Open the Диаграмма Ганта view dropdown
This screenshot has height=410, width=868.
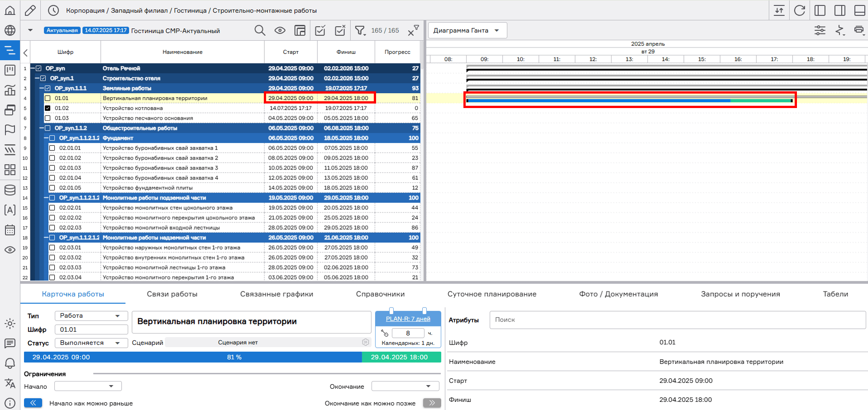[x=467, y=30]
